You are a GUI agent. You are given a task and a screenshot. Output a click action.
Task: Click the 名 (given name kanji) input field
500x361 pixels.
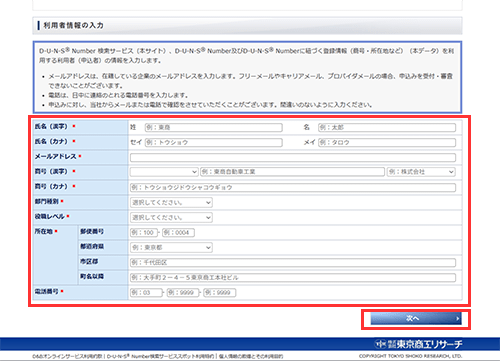coord(387,127)
